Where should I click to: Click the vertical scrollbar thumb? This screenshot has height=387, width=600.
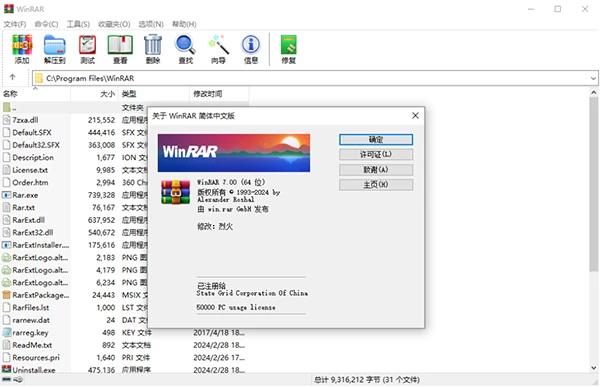coord(593,185)
